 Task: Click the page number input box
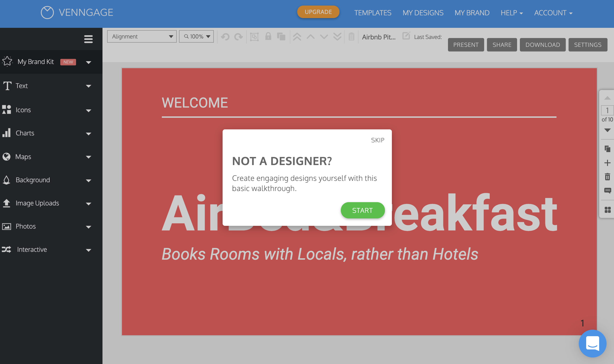pos(607,110)
